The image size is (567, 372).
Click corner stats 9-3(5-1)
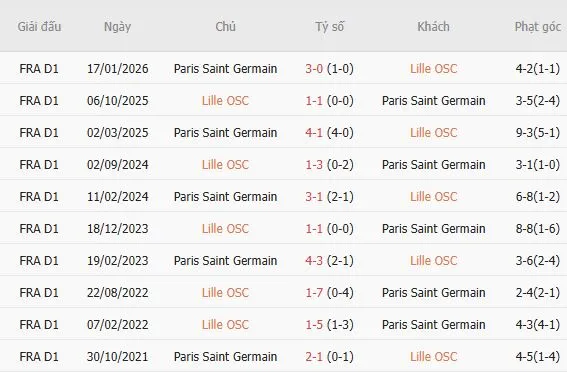(538, 133)
